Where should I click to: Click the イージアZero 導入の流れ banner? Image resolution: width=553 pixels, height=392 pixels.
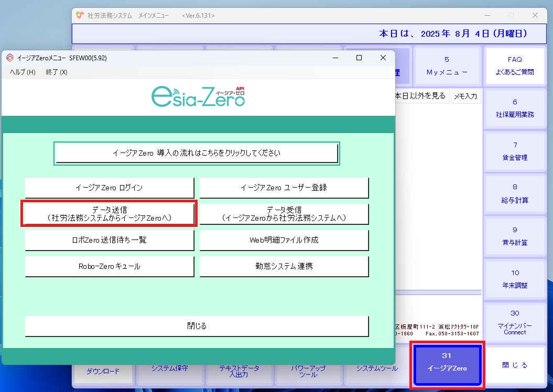click(196, 153)
